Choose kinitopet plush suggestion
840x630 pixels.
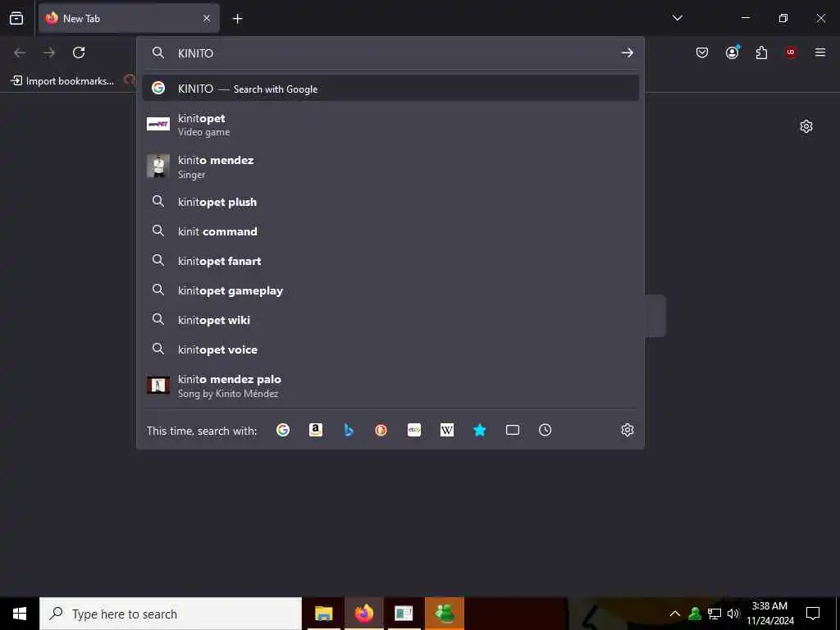[x=390, y=202]
